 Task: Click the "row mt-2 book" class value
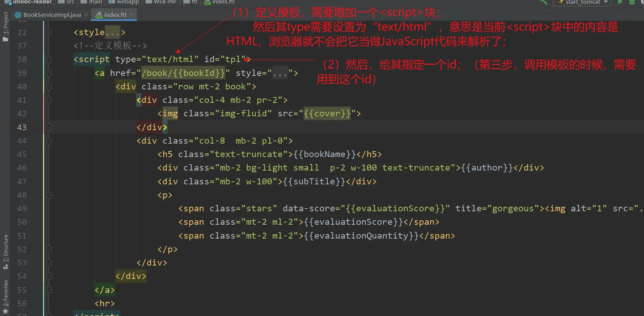pos(212,86)
